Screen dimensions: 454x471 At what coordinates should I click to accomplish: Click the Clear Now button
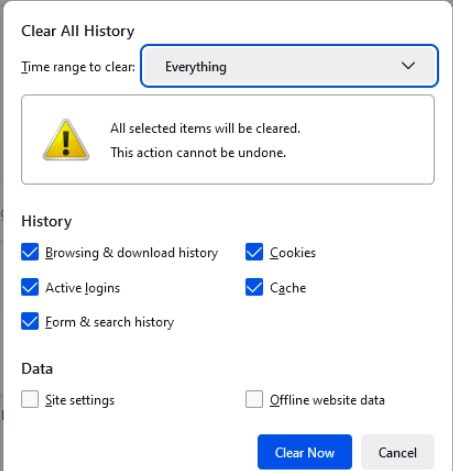click(x=305, y=452)
